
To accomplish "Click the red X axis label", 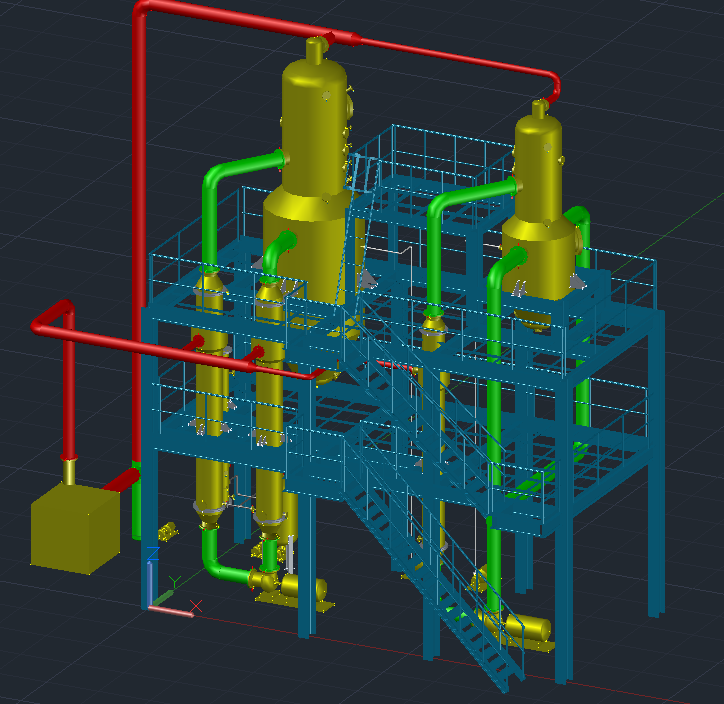I will [196, 606].
